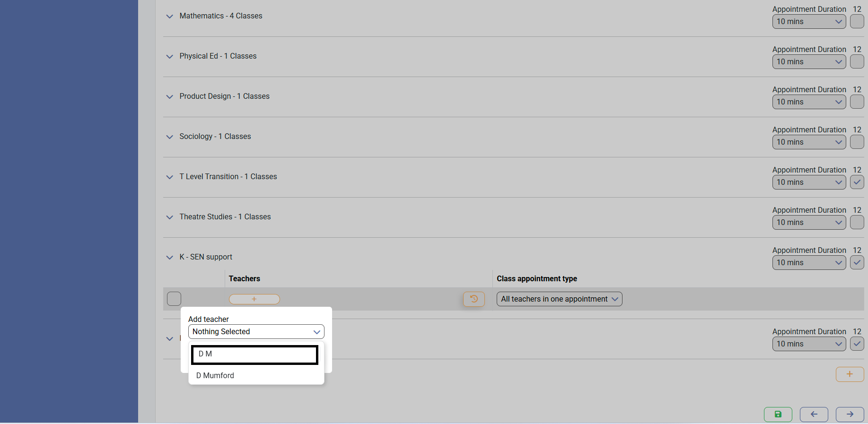The width and height of the screenshot is (868, 424).
Task: Select D M from the teacher list
Action: [254, 355]
